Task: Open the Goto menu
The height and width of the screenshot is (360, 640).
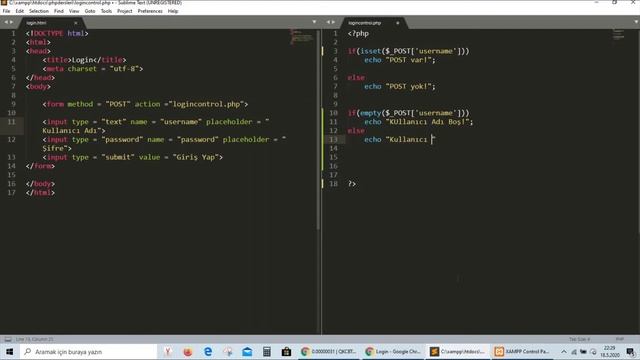Action: (90, 11)
